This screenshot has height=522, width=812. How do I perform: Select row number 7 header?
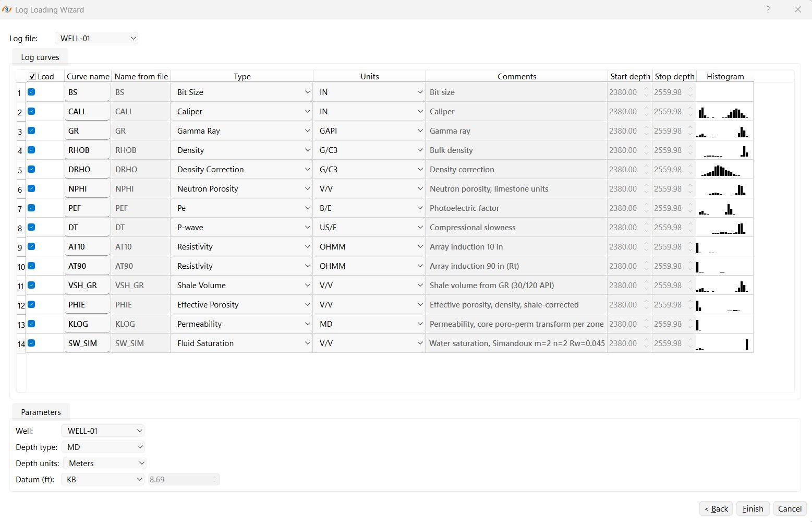coord(21,208)
